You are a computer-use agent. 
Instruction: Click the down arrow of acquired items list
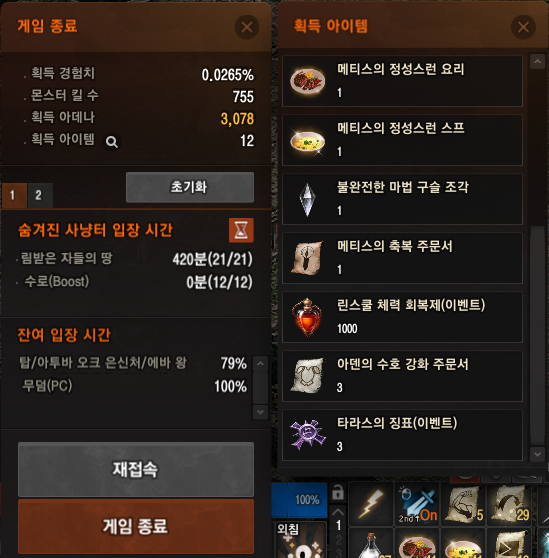coord(537,454)
